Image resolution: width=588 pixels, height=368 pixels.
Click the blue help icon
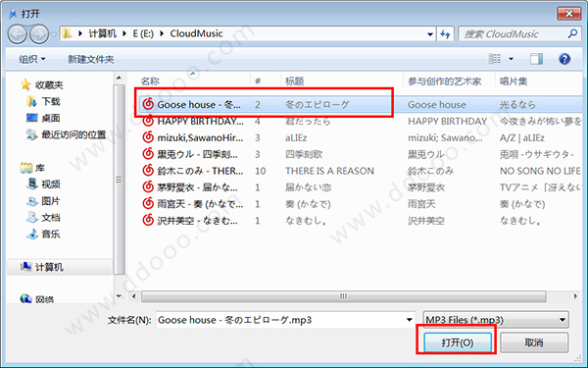coord(564,59)
